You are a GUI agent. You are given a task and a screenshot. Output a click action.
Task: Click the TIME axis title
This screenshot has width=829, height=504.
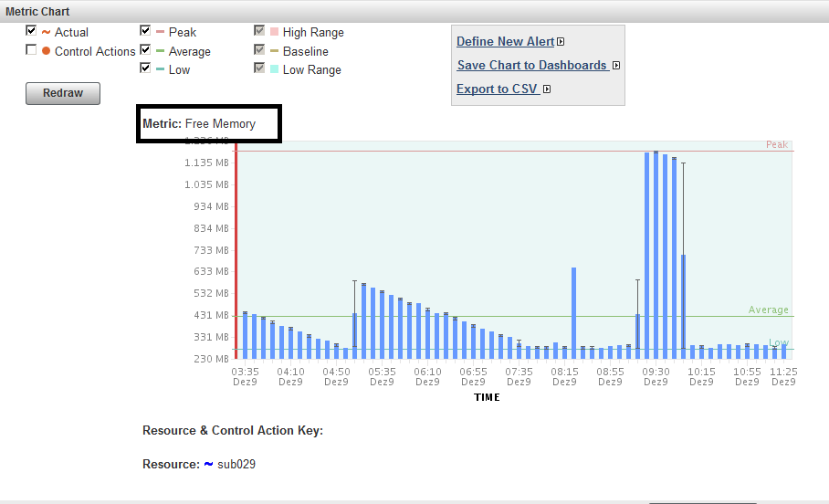[487, 397]
